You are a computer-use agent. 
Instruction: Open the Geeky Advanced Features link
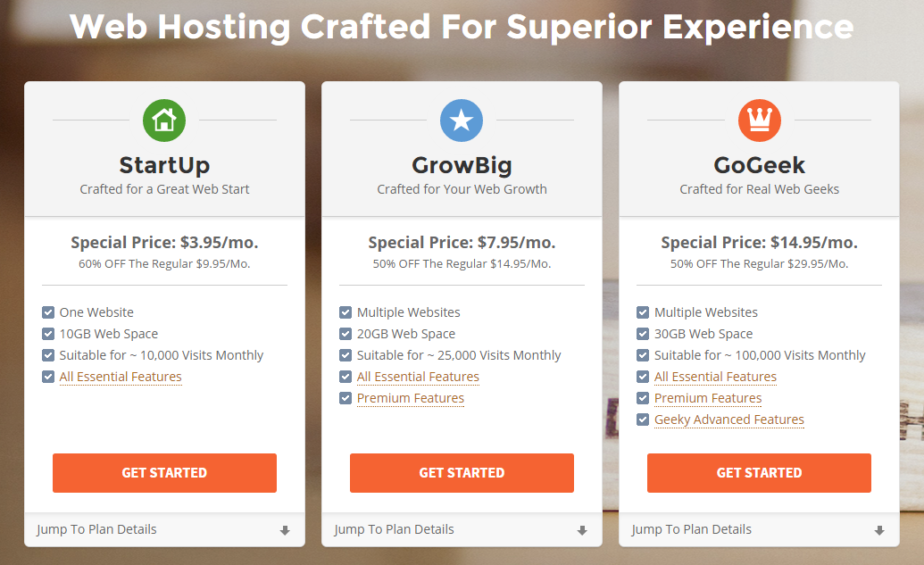click(x=729, y=420)
